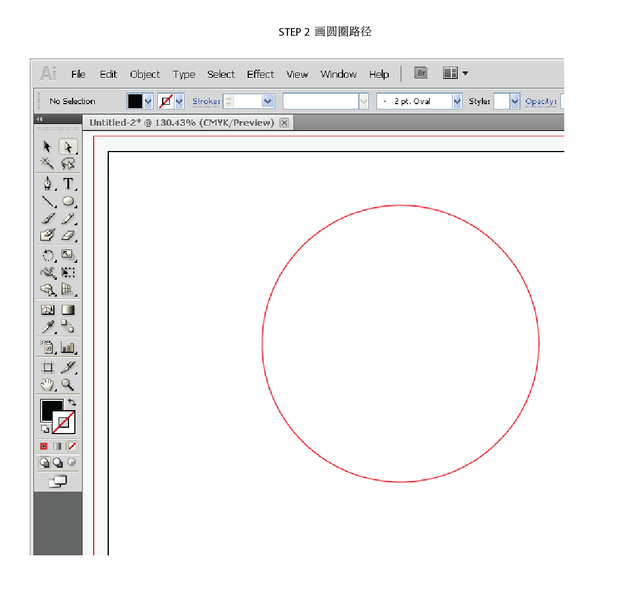Open the Object menu
Screen dimensions: 620x601
[145, 74]
